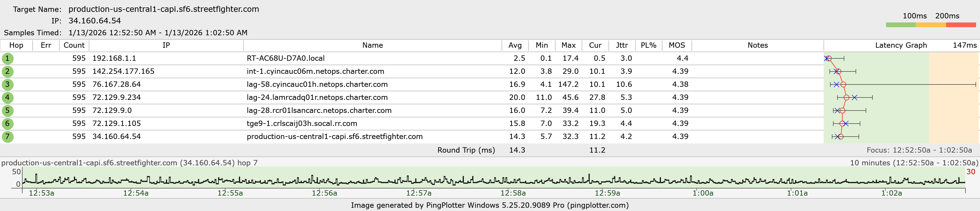This screenshot has width=980, height=211.
Task: Select the hop 6 green circle
Action: 7,124
